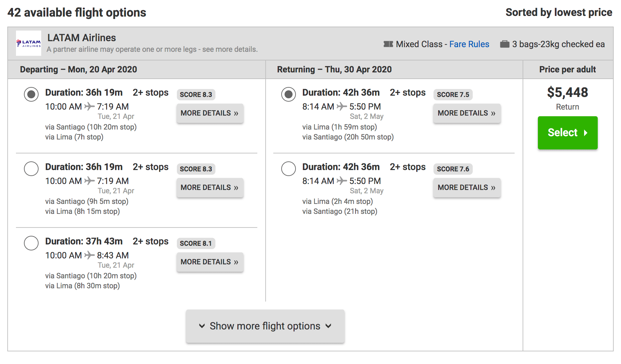Expand More Details for first departing flight
The height and width of the screenshot is (364, 621).
[x=210, y=113]
